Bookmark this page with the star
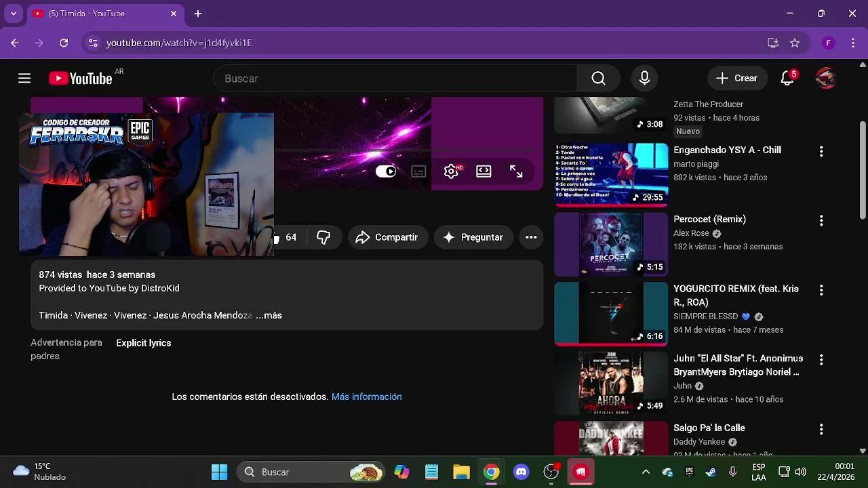 click(x=795, y=43)
